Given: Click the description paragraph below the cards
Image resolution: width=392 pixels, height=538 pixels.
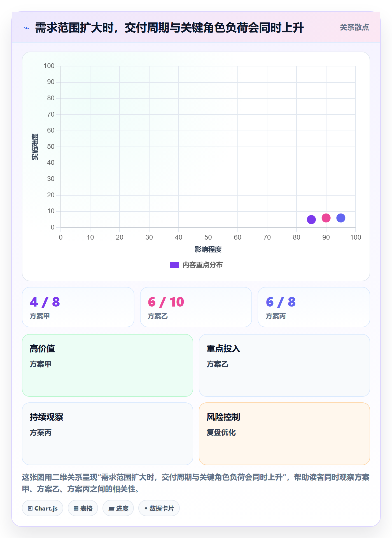Looking at the screenshot, I should pos(196,483).
